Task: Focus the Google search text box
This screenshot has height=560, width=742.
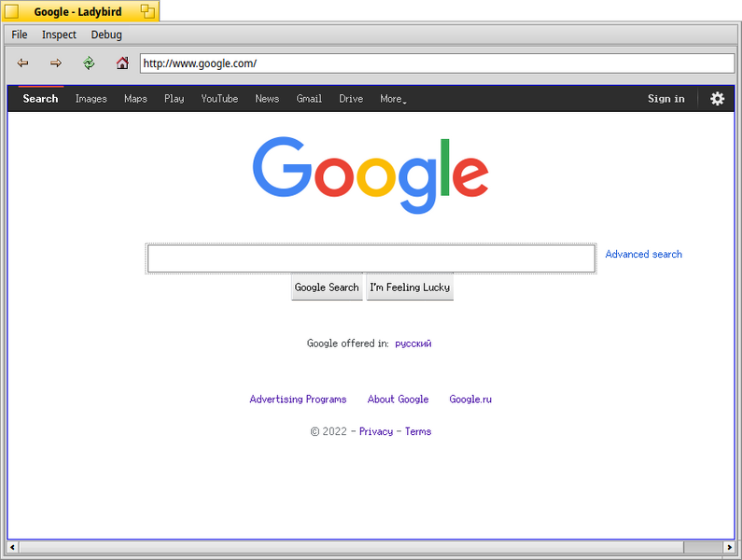Action: 371,259
